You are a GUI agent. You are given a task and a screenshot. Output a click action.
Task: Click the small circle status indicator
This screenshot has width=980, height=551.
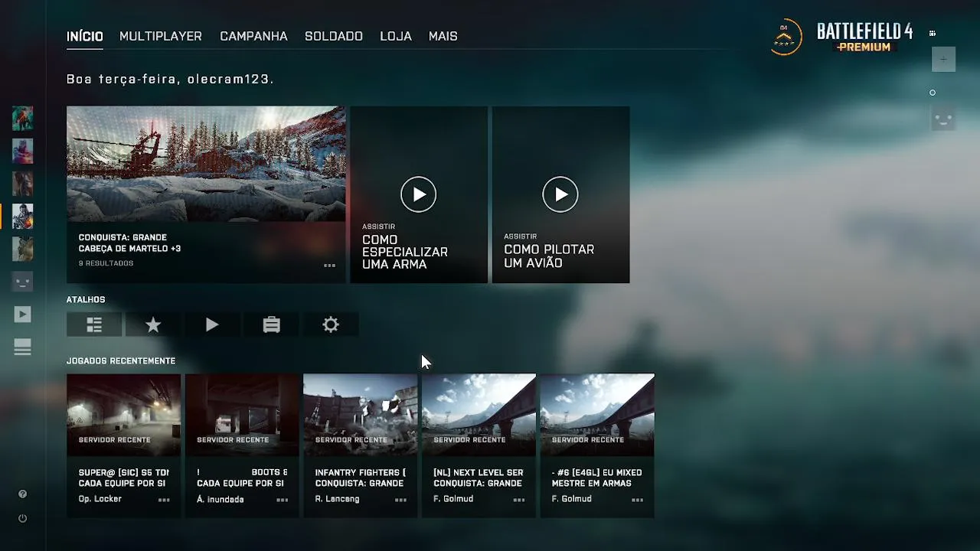(x=933, y=93)
